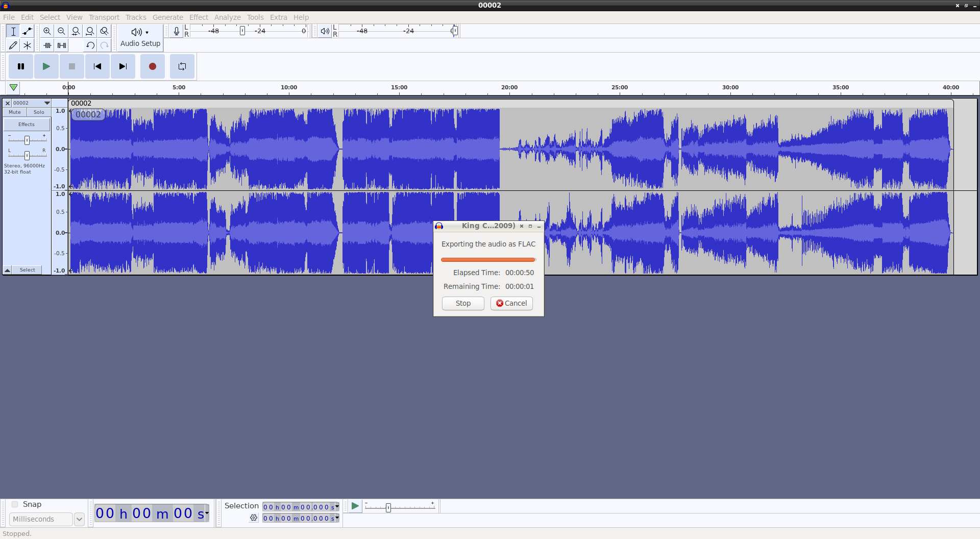This screenshot has height=539, width=980.
Task: Open the Analyze menu
Action: click(x=228, y=17)
